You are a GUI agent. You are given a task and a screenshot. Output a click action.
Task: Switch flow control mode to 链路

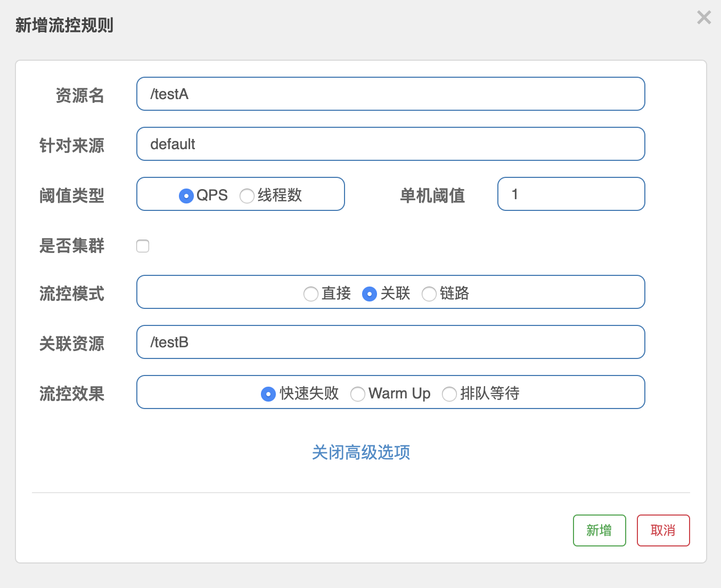pos(429,293)
